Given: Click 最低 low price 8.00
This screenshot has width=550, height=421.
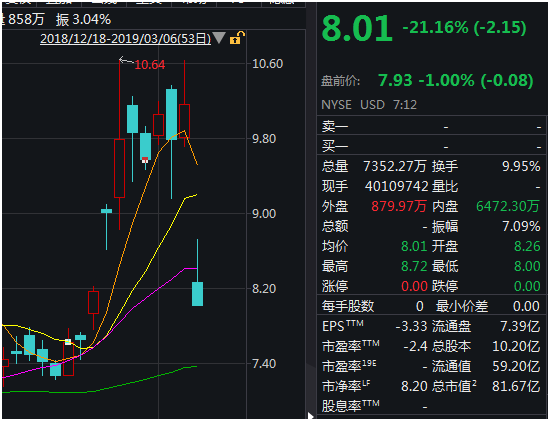Looking at the screenshot, I should pyautogui.click(x=527, y=266).
